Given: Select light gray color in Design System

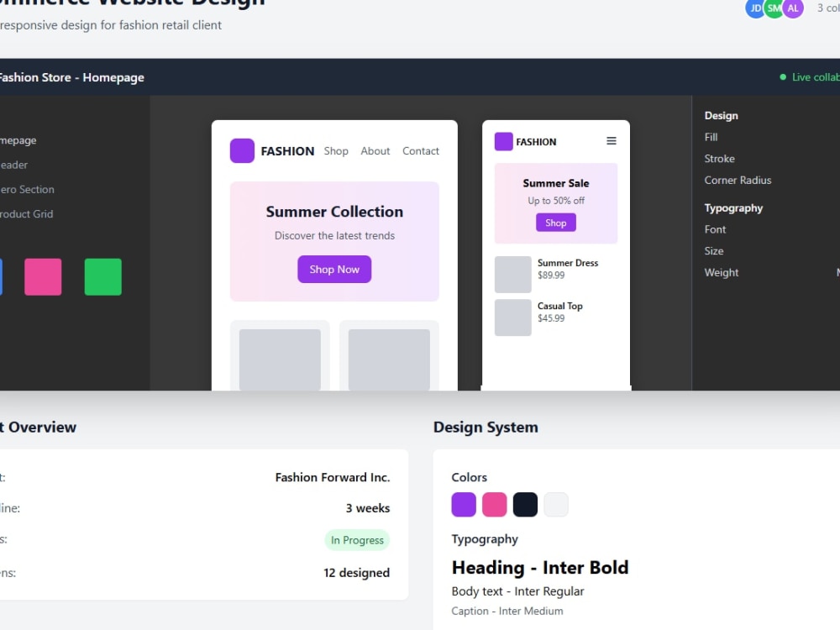Looking at the screenshot, I should point(556,505).
